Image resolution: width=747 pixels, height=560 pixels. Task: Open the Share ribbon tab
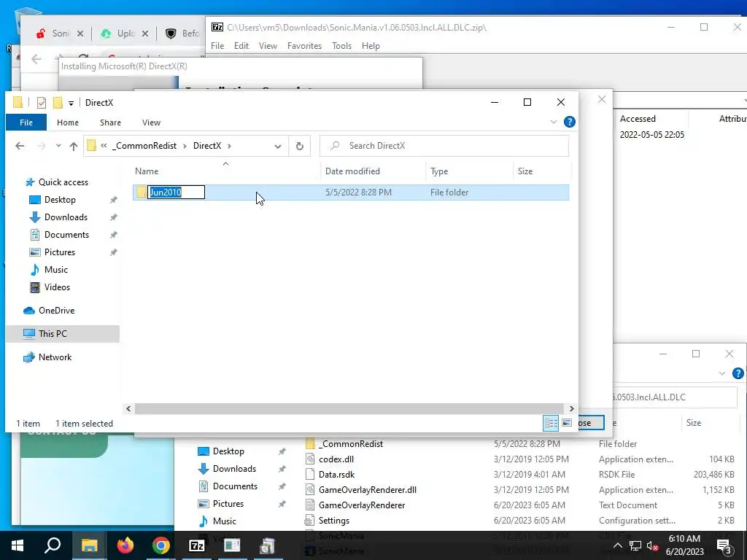click(x=110, y=122)
